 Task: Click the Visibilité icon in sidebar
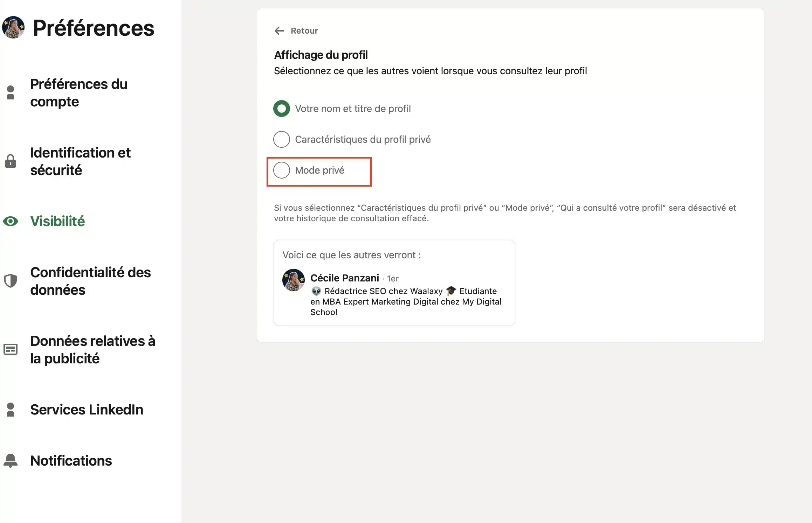pyautogui.click(x=14, y=221)
